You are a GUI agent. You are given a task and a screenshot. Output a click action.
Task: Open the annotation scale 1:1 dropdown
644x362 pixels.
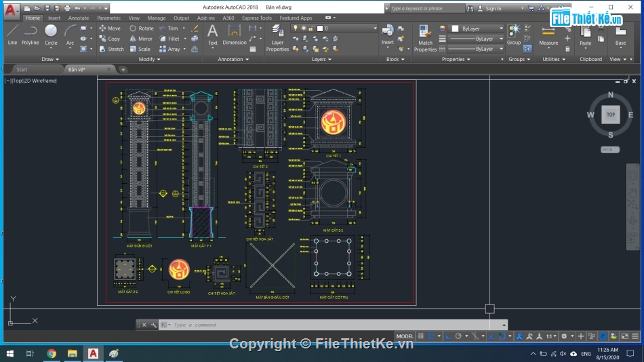click(551, 336)
